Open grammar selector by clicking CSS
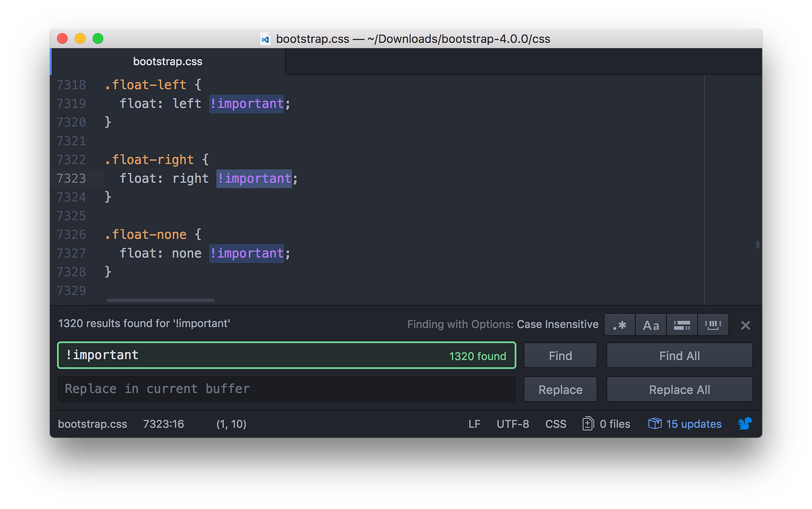 click(x=556, y=424)
